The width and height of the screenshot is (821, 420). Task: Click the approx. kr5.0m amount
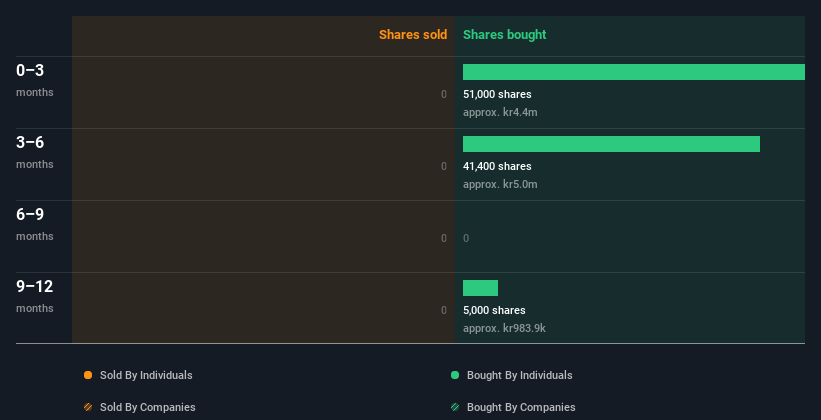pos(500,184)
